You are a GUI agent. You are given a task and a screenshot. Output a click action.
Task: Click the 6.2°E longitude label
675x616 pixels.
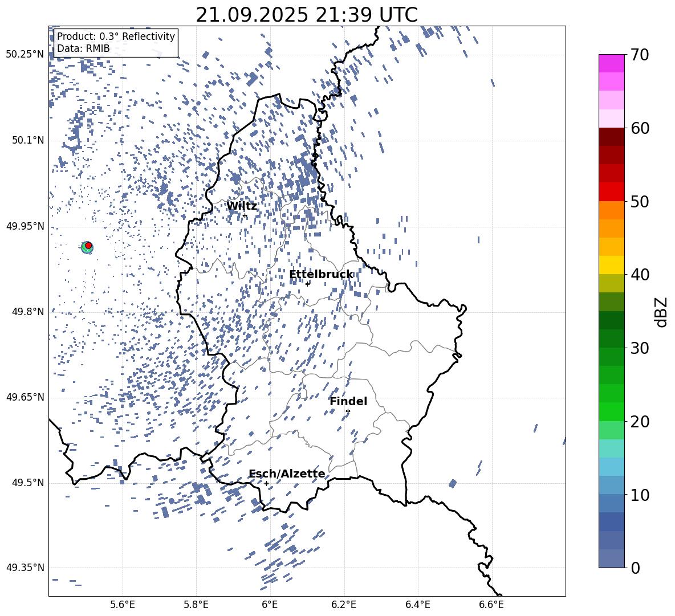point(344,605)
